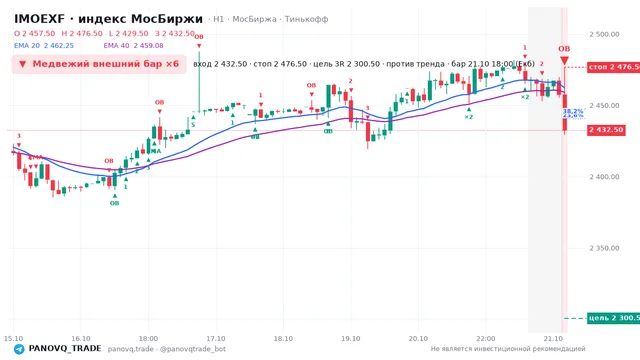
Task: Click the вход 2 432.50 trade details line
Action: pyautogui.click(x=364, y=64)
